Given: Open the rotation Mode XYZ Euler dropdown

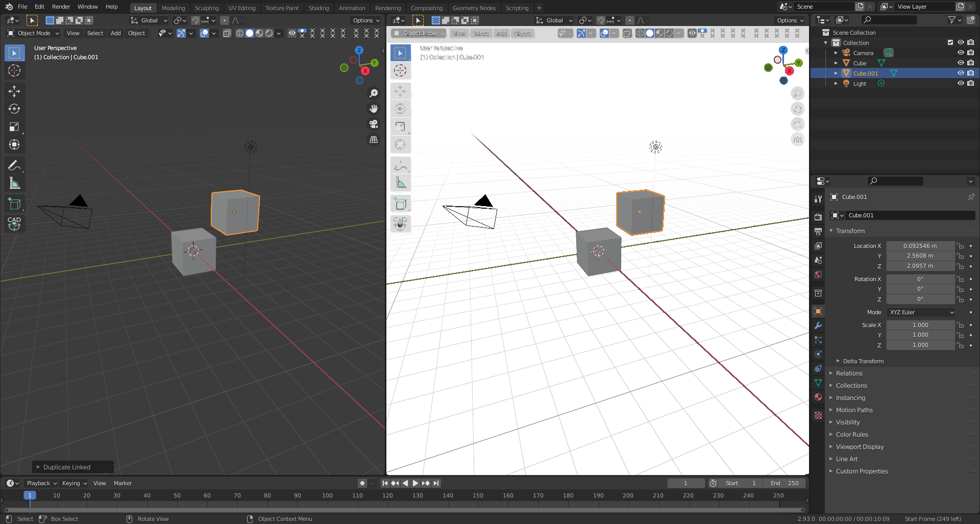Looking at the screenshot, I should pos(921,312).
